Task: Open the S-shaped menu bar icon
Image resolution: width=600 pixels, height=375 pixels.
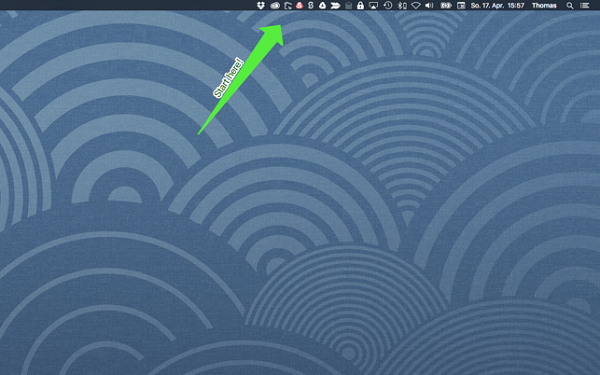Action: (x=311, y=5)
